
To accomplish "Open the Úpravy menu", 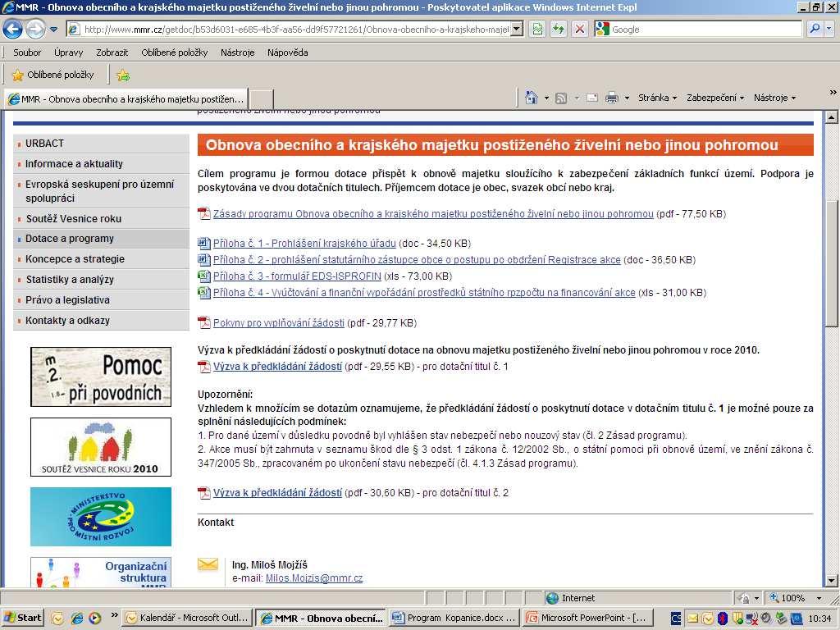I will 69,52.
